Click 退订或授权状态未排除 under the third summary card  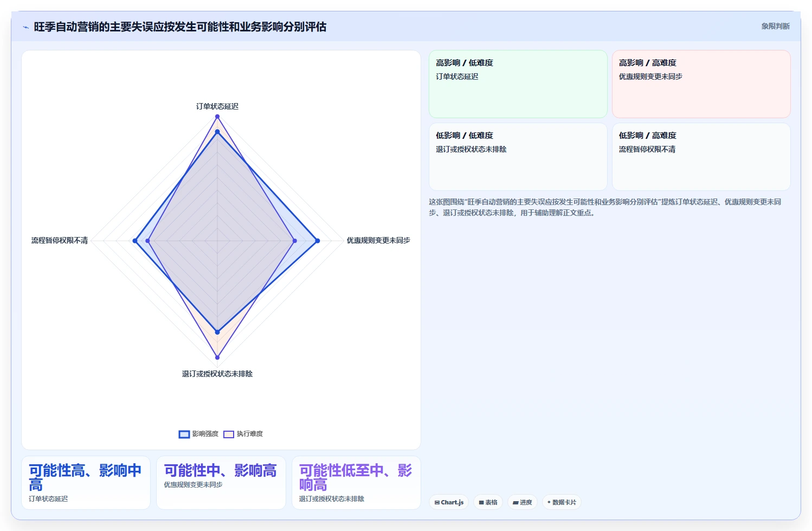[332, 499]
